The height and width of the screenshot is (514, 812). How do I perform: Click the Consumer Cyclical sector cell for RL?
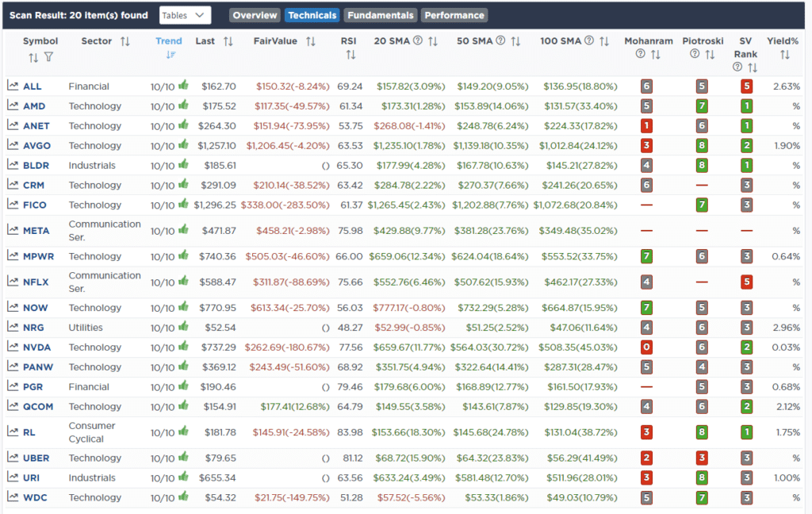pos(92,432)
